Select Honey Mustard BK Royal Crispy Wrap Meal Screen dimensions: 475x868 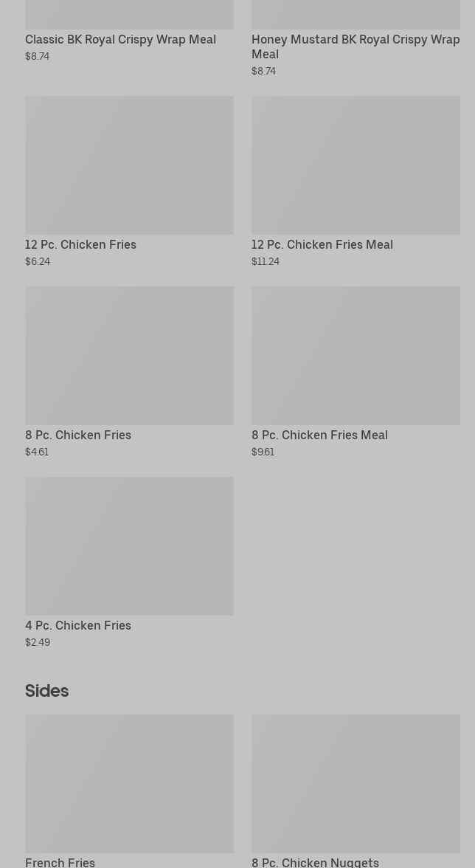pyautogui.click(x=356, y=46)
